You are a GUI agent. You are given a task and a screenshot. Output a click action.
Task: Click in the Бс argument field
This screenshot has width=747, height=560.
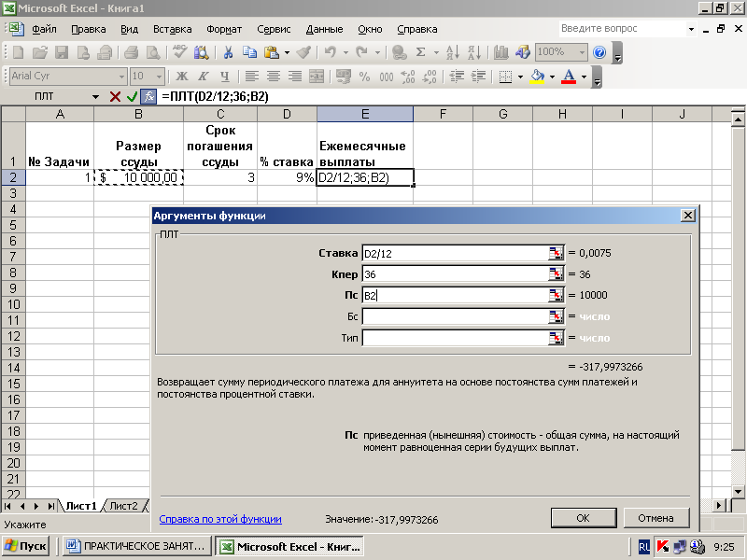456,316
